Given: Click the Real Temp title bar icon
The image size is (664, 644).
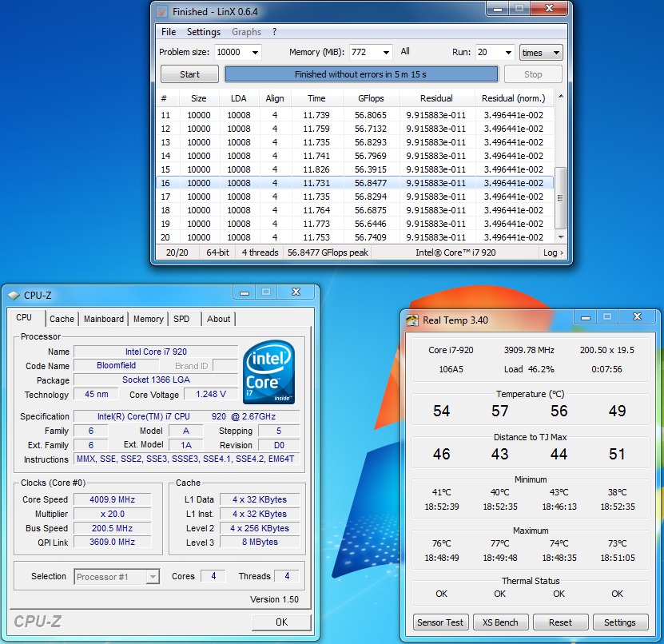Looking at the screenshot, I should pyautogui.click(x=412, y=320).
